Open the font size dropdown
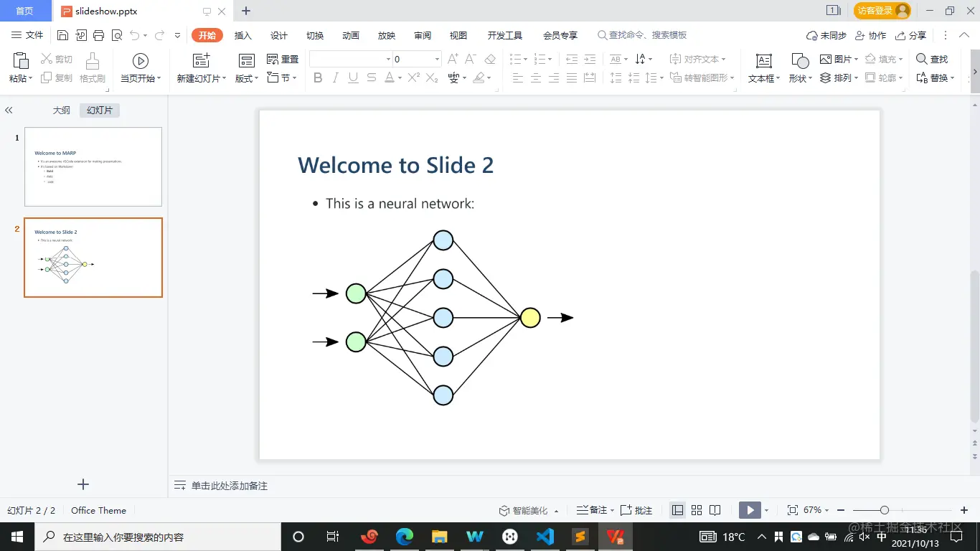 pyautogui.click(x=437, y=59)
